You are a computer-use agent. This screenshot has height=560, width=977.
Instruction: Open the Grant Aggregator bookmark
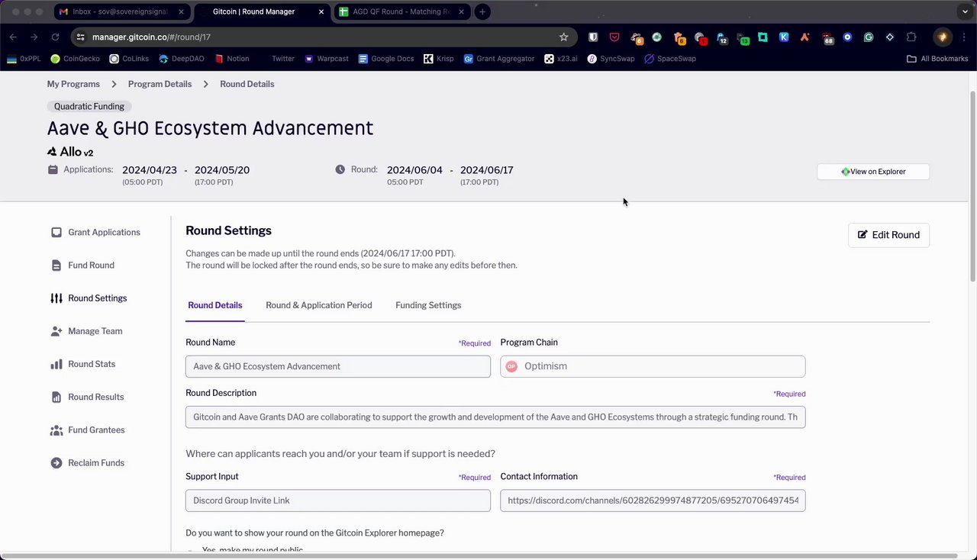tap(499, 59)
